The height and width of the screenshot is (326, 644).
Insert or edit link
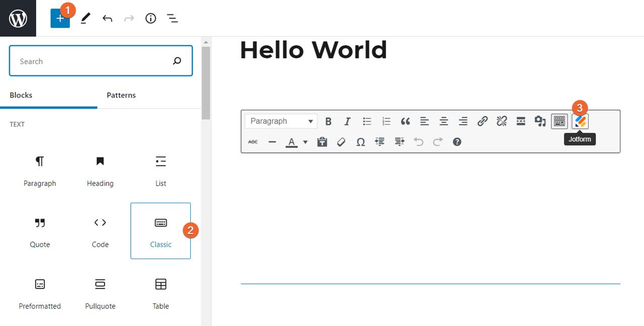pyautogui.click(x=482, y=121)
